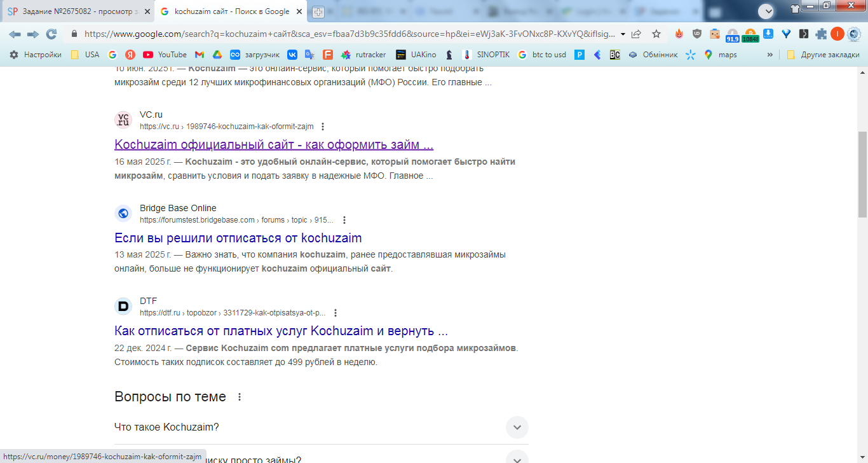This screenshot has height=463, width=868.
Task: Click the VC.ru site favicon
Action: [123, 120]
